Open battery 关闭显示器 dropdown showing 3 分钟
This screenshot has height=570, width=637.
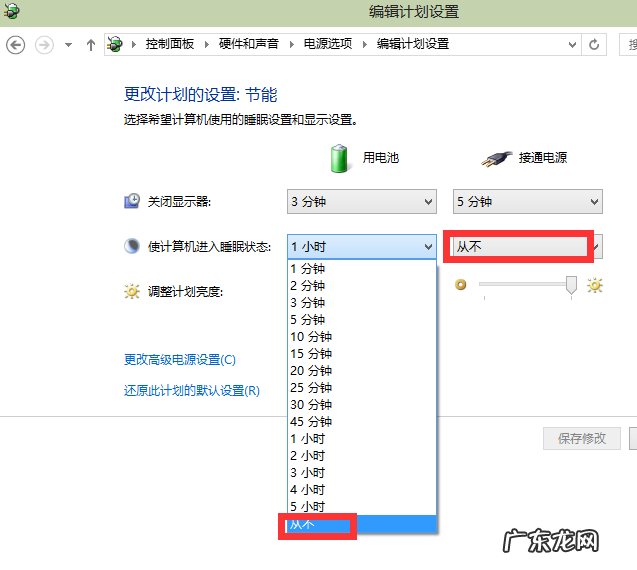coord(362,202)
